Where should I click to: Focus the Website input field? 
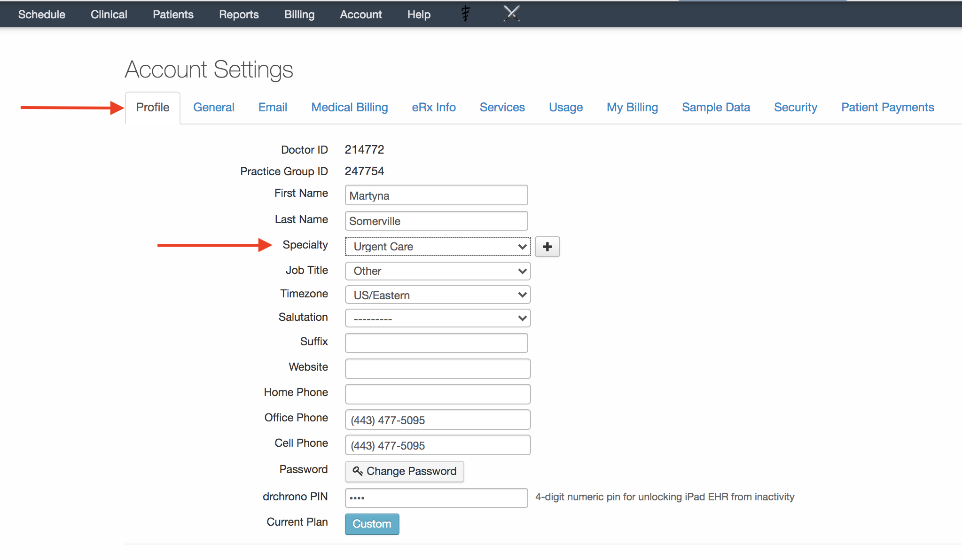pos(438,369)
